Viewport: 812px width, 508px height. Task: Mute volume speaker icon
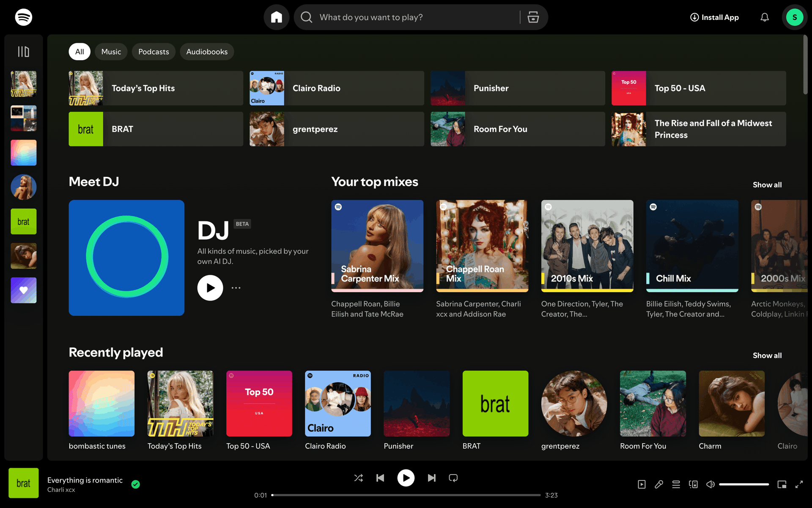[710, 484]
